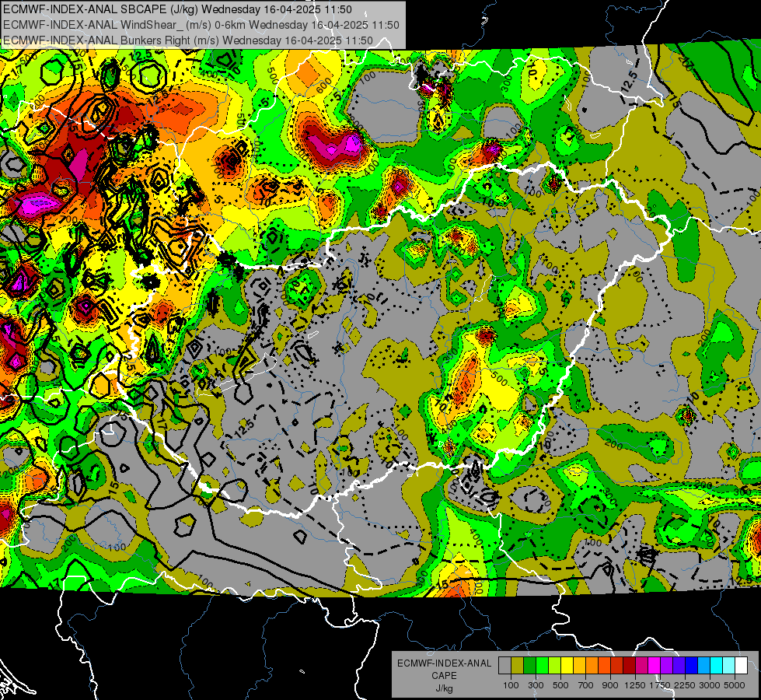Click the 700 value under legend bar

click(586, 685)
